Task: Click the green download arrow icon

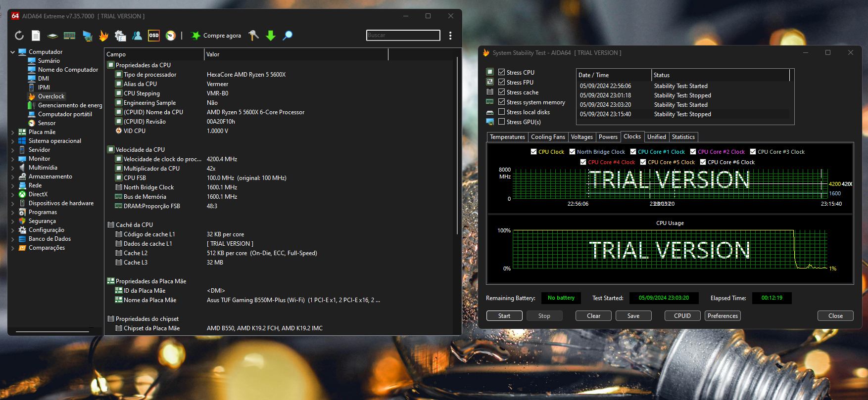Action: (x=271, y=36)
